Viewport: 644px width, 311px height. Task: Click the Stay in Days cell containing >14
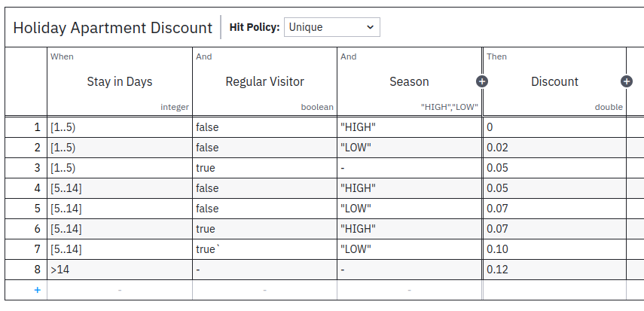click(x=120, y=270)
